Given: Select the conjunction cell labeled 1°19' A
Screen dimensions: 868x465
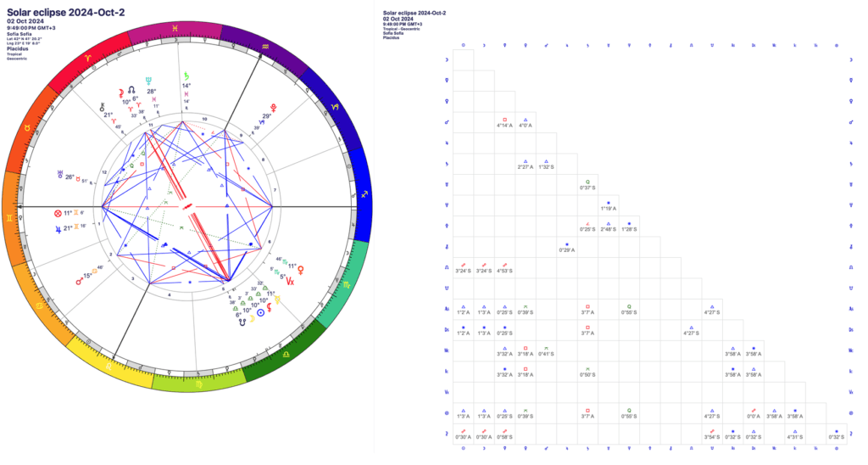Looking at the screenshot, I should pos(608,204).
